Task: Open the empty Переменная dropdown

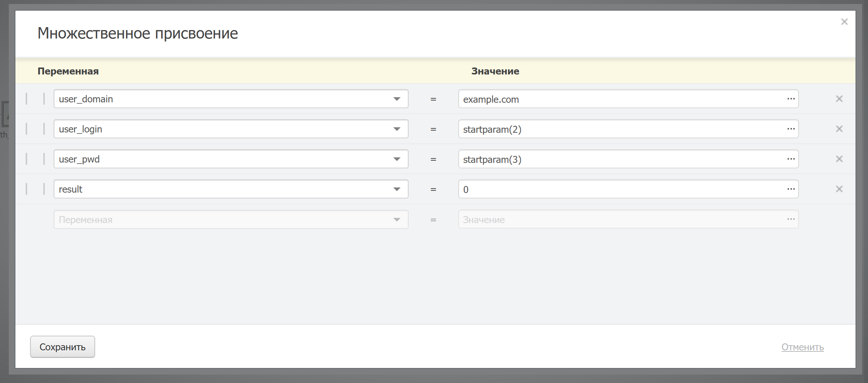Action: coord(397,220)
